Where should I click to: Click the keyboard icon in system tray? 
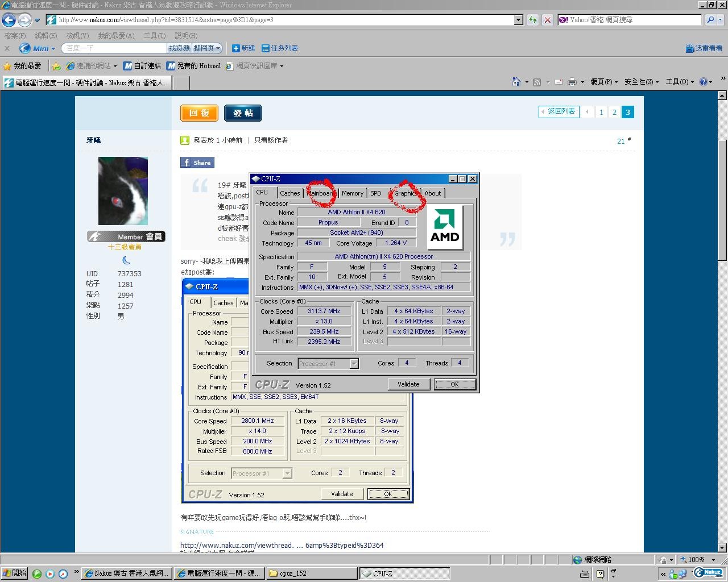585,574
